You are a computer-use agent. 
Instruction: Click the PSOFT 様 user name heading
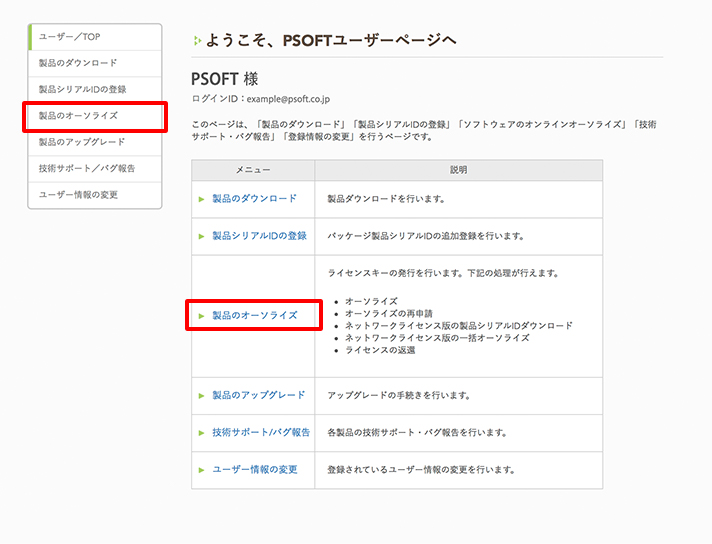225,79
